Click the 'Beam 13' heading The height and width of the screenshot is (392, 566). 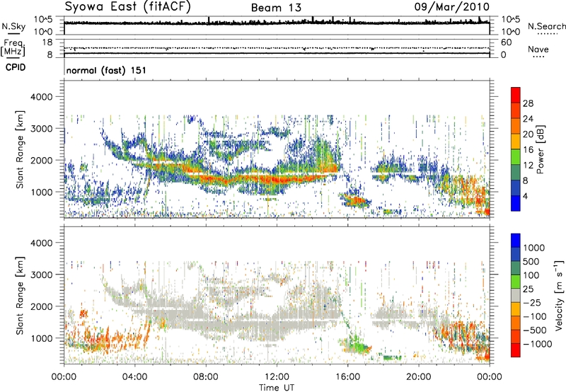pyautogui.click(x=276, y=8)
